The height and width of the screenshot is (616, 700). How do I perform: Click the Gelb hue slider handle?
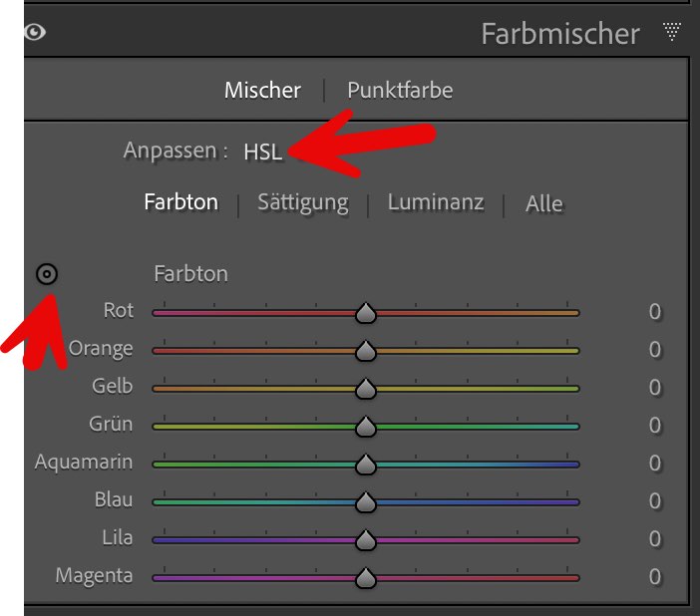(x=366, y=389)
